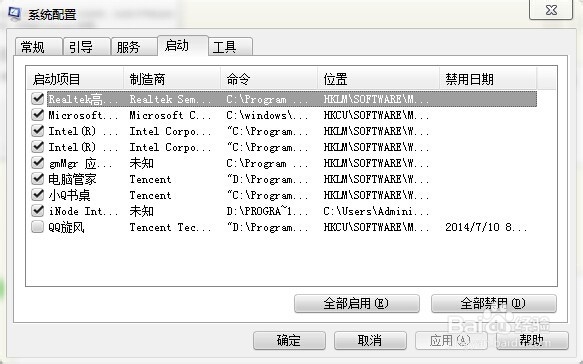Sort by 制造商 column header
Screen dimensions: 583x364
coord(172,79)
